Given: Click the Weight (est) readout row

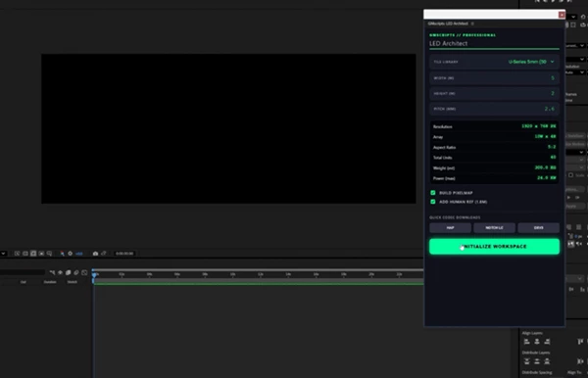Looking at the screenshot, I should (494, 167).
